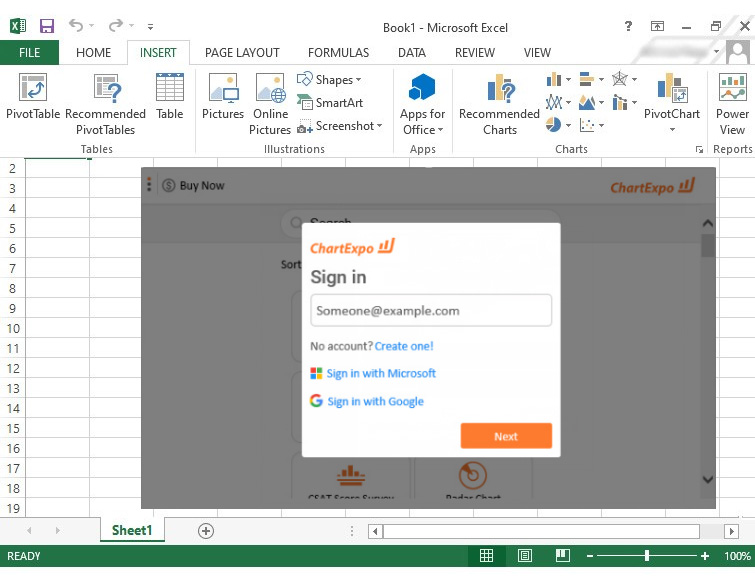755x584 pixels.
Task: Open Recommended Charts
Action: point(499,104)
